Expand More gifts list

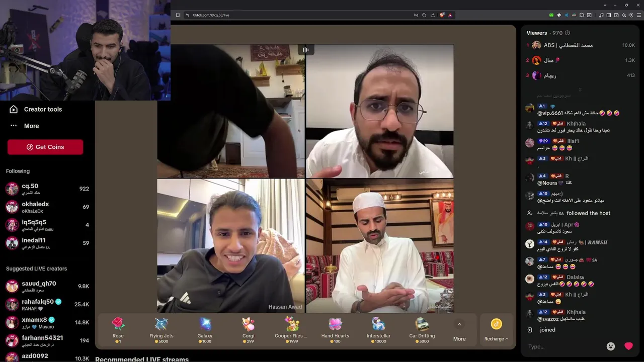click(x=459, y=330)
